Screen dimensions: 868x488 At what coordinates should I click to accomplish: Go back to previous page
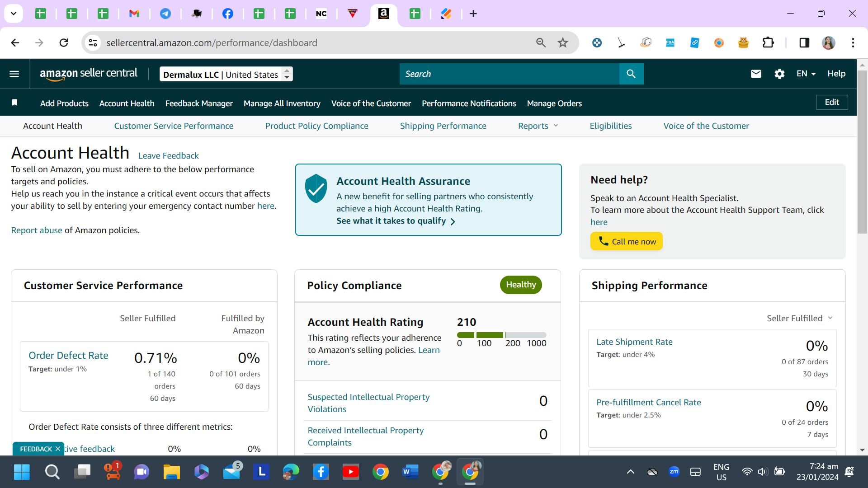coord(15,42)
